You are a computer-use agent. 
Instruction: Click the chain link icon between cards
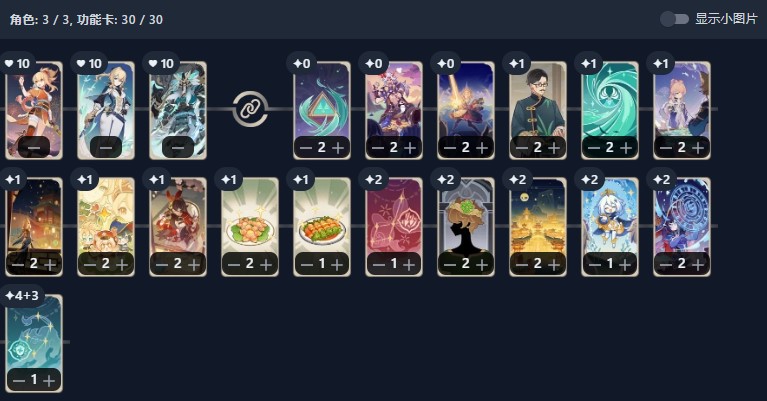click(250, 109)
